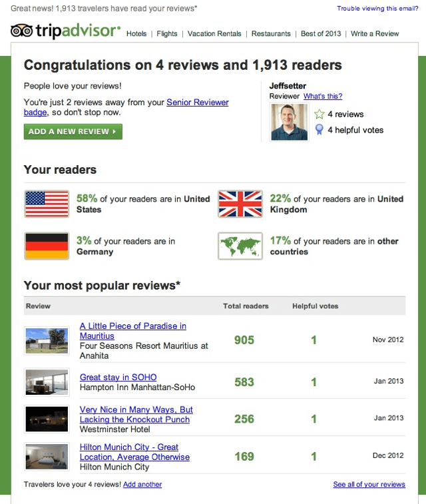Open the Trouble viewing this email link
Viewport: 426px width, 504px height.
(x=377, y=9)
